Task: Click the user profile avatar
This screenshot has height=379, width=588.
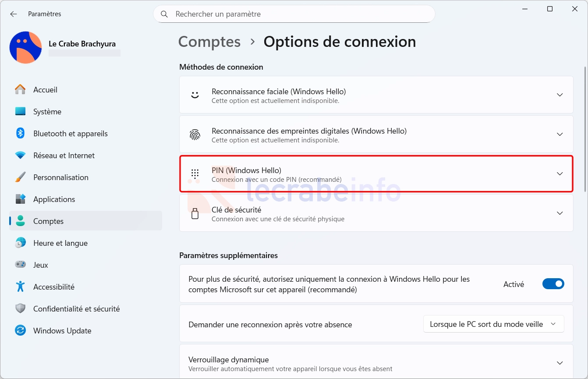Action: (25, 47)
